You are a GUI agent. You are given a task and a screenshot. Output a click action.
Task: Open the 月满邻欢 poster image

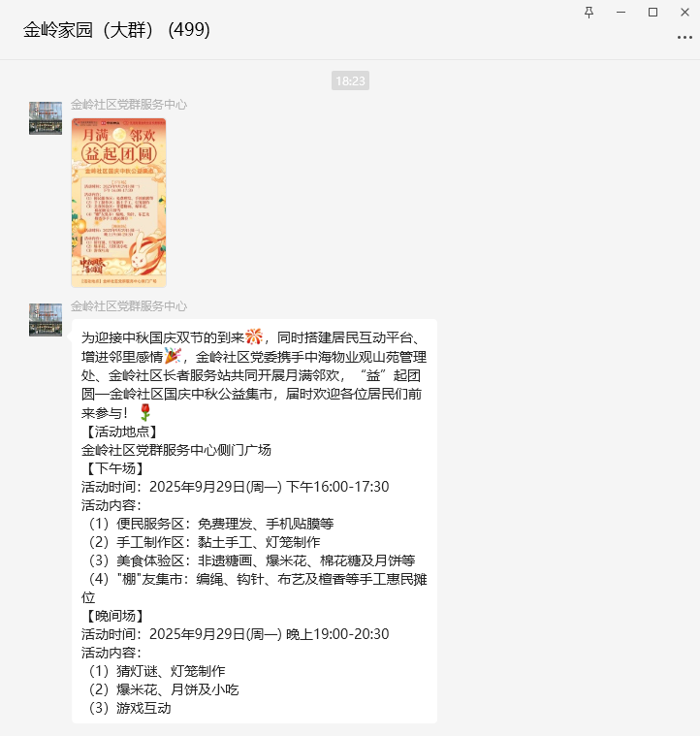click(x=118, y=203)
